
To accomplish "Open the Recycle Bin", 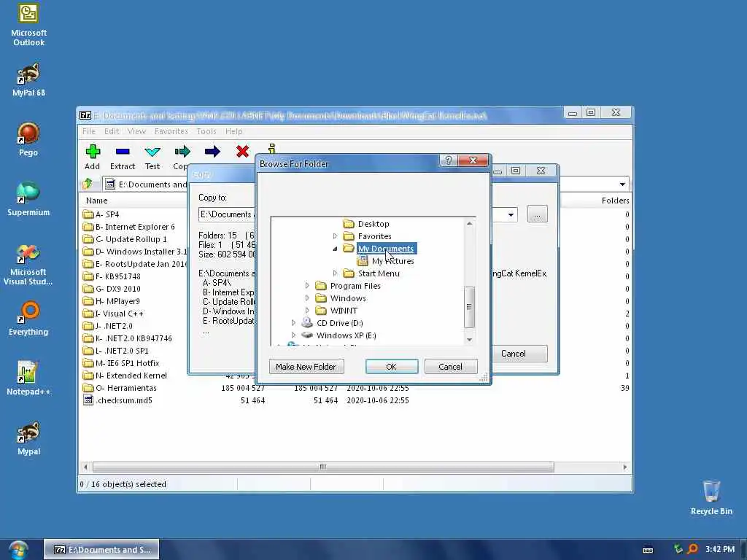I will [x=711, y=497].
